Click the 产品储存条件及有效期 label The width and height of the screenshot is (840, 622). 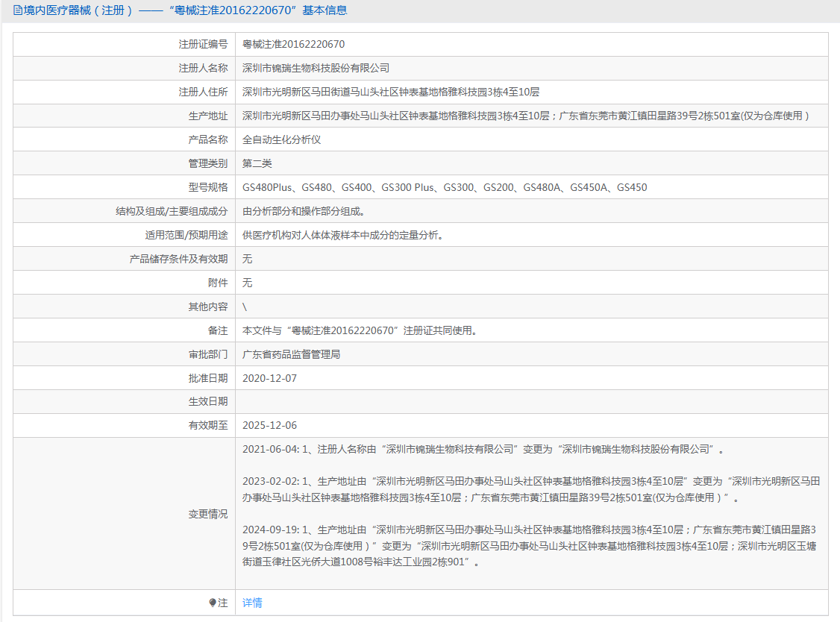[x=178, y=259]
